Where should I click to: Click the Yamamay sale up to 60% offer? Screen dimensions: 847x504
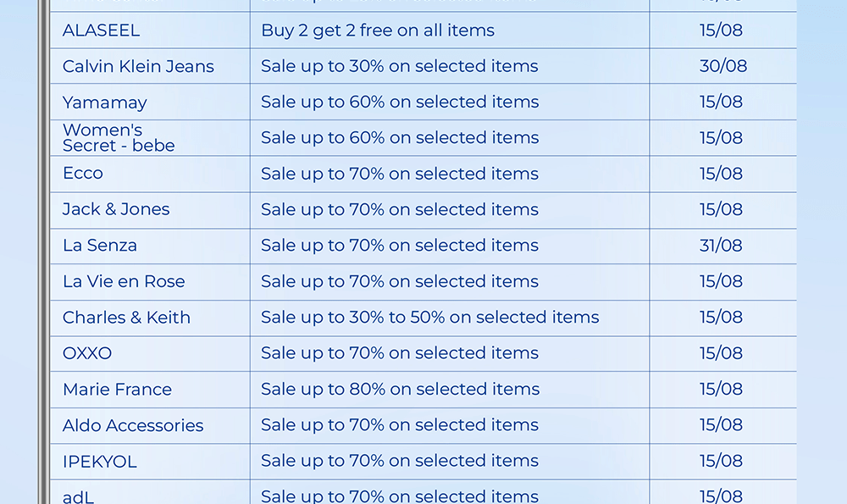tap(400, 102)
